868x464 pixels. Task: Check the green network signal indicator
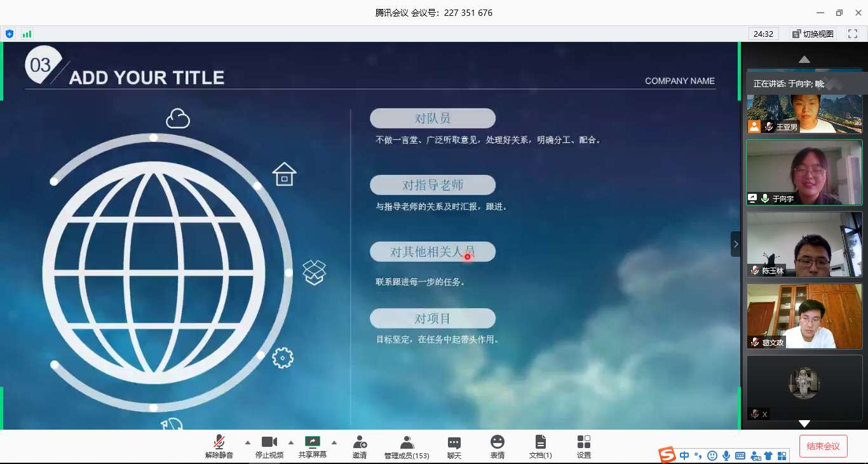pyautogui.click(x=27, y=34)
